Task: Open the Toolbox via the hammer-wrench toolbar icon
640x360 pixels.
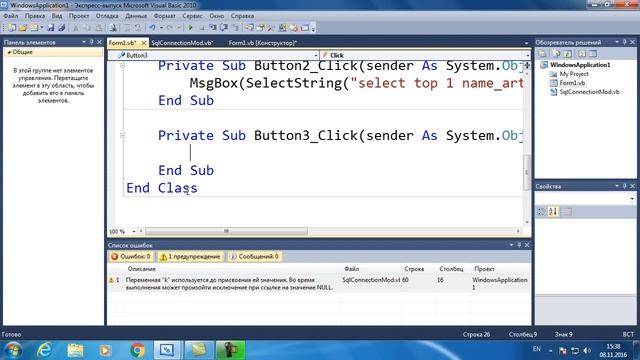Action: pyautogui.click(x=271, y=28)
